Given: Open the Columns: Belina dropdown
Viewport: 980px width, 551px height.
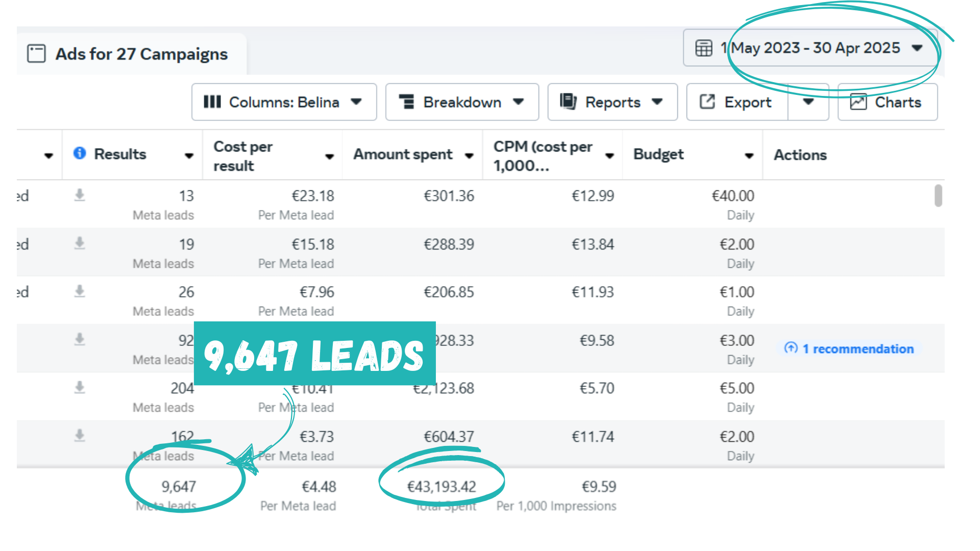Looking at the screenshot, I should (x=284, y=102).
